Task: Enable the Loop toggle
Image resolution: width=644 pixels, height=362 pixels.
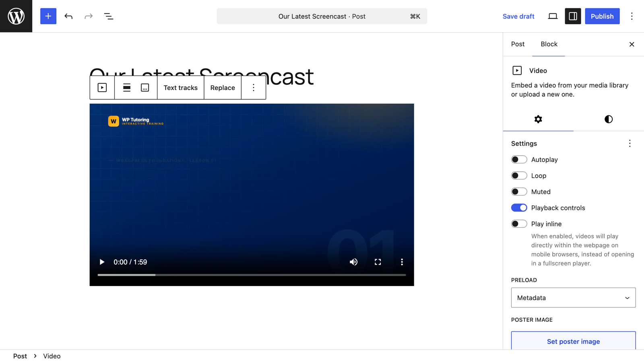Action: point(519,176)
